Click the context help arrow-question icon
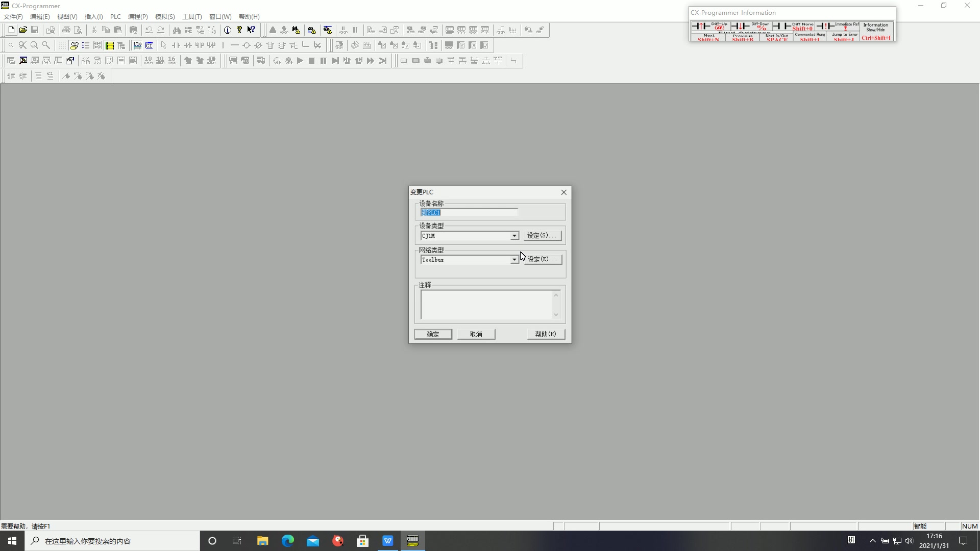980x551 pixels. coord(251,30)
